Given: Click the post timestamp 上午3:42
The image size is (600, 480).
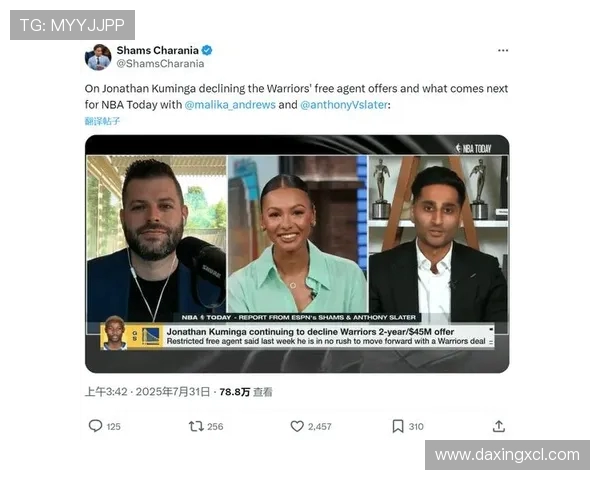Looking at the screenshot, I should pos(106,392).
